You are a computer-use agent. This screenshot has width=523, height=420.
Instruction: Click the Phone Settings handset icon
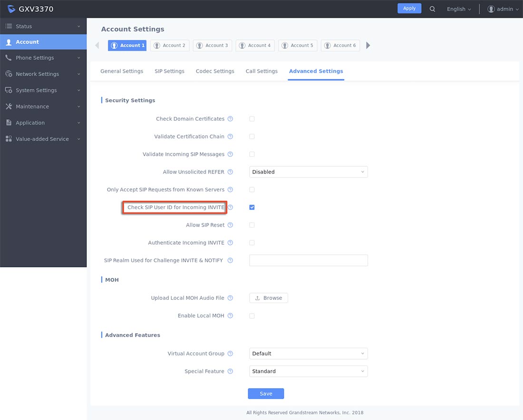point(9,57)
